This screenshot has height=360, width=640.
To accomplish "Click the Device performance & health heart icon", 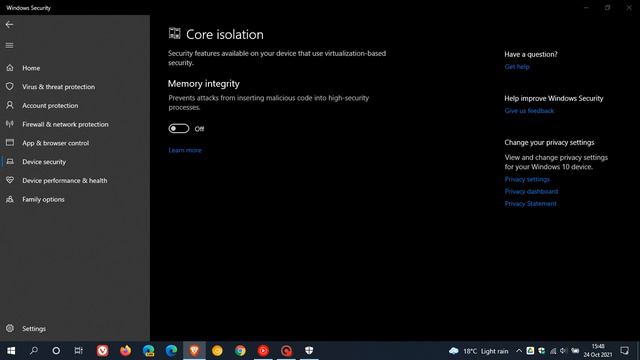I will [10, 180].
